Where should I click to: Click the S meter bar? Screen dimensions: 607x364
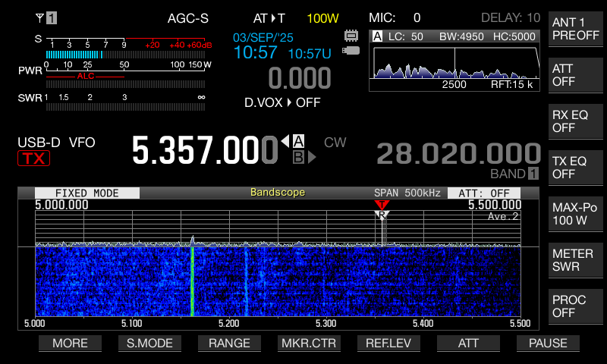click(125, 55)
